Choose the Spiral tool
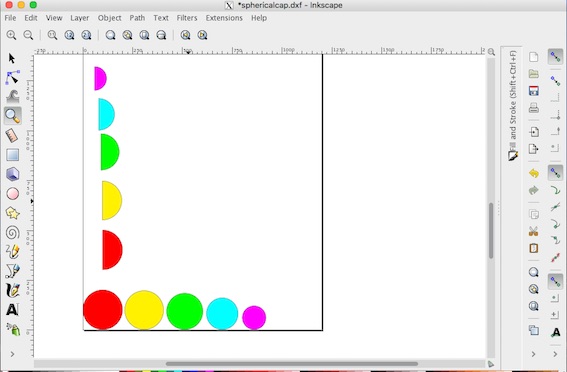This screenshot has height=372, width=567. click(x=13, y=232)
